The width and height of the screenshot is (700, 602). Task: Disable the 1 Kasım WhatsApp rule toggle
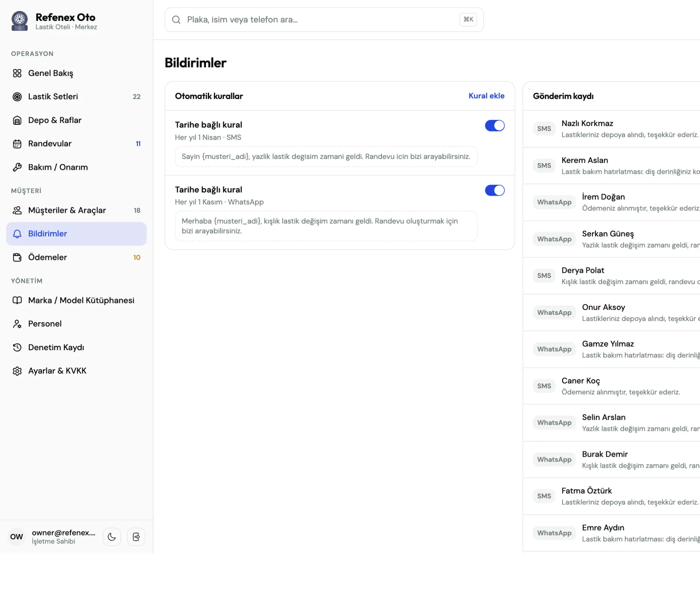495,190
